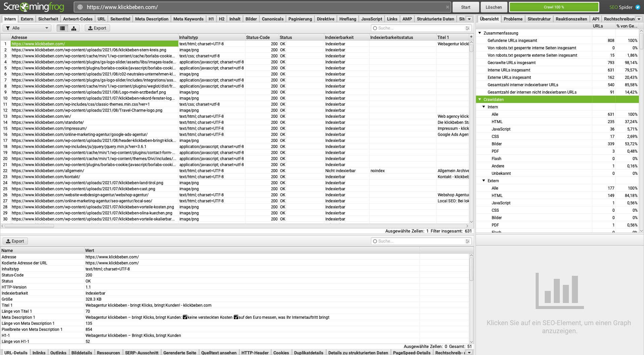Viewport: 644px width, 355px height.
Task: Open Screaming Frog Twitter bird icon
Action: coord(638,7)
